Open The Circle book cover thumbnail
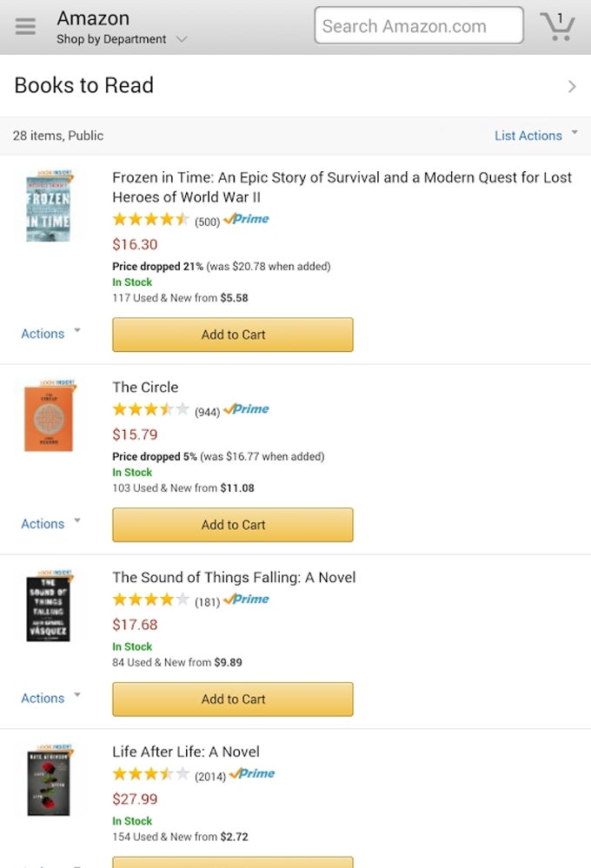The width and height of the screenshot is (591, 868). click(x=49, y=417)
